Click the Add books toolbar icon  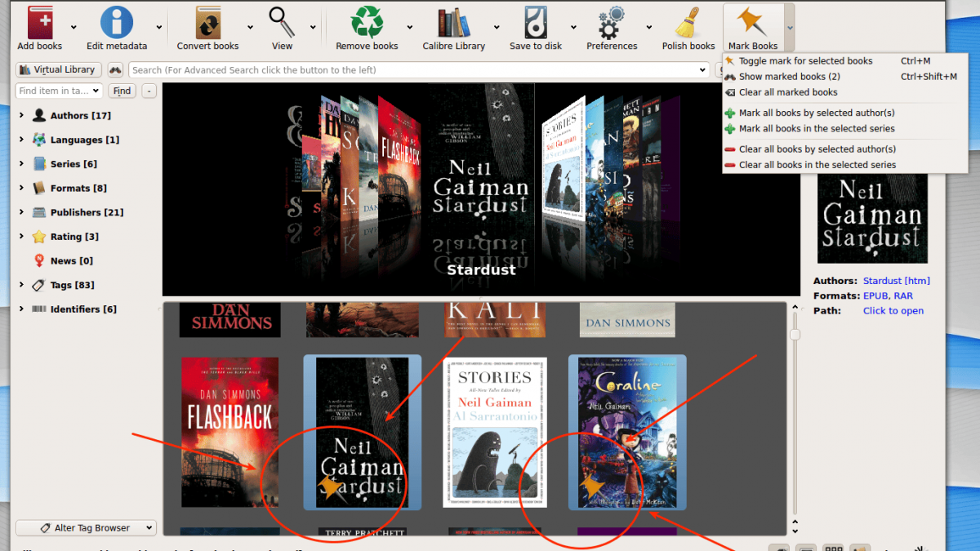tap(40, 22)
